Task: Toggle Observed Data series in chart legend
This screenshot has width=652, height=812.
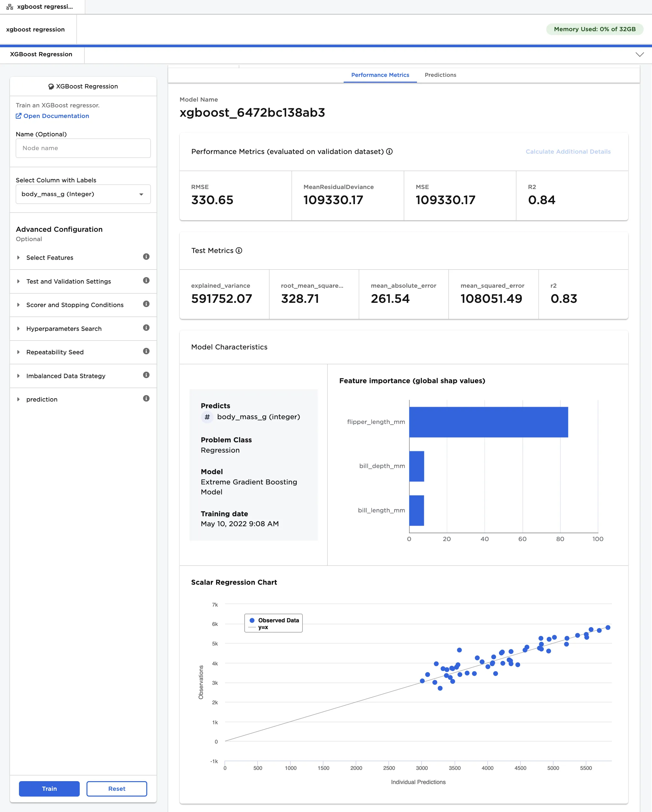Action: click(278, 620)
